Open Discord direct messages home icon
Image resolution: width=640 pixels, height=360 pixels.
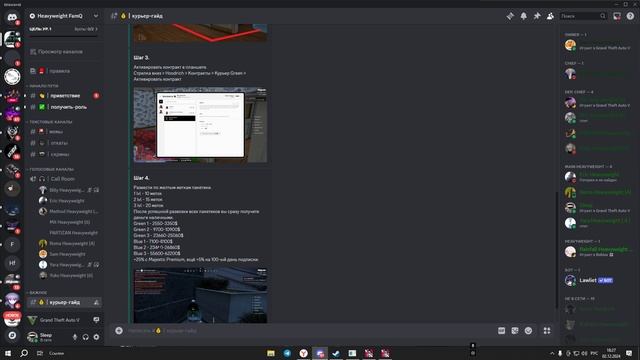[12, 18]
